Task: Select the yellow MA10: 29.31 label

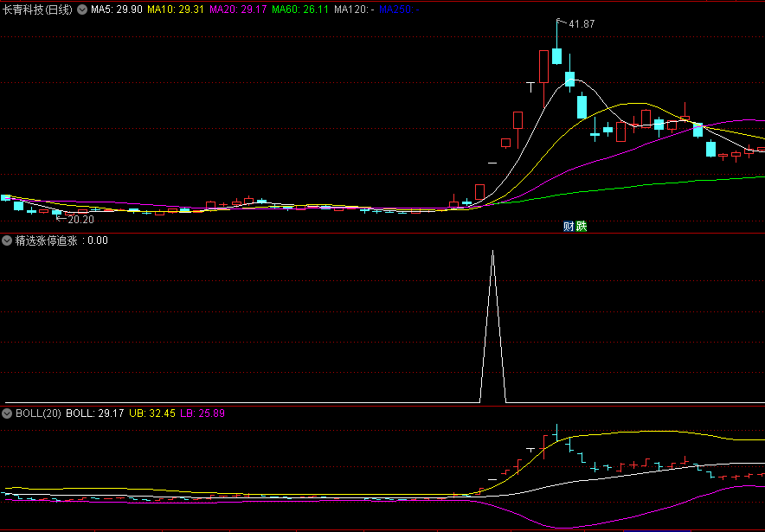Action: coord(176,10)
